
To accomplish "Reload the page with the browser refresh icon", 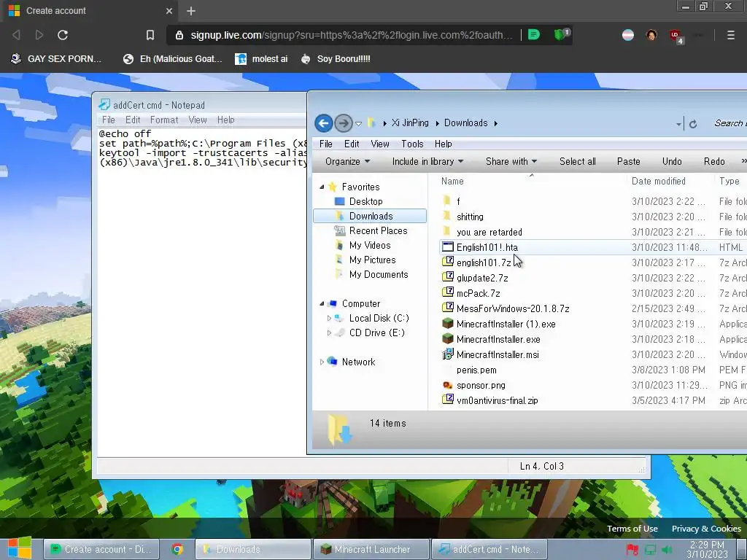I will click(x=63, y=35).
